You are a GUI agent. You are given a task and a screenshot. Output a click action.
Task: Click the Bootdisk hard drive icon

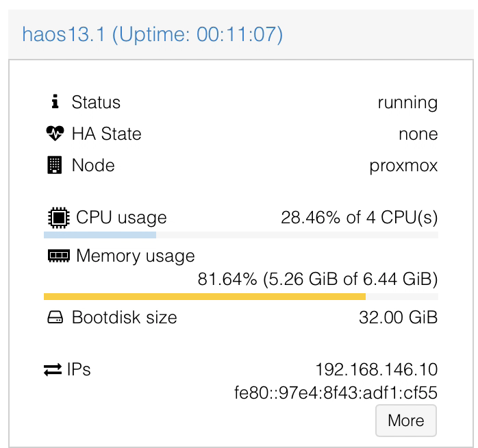[x=55, y=318]
